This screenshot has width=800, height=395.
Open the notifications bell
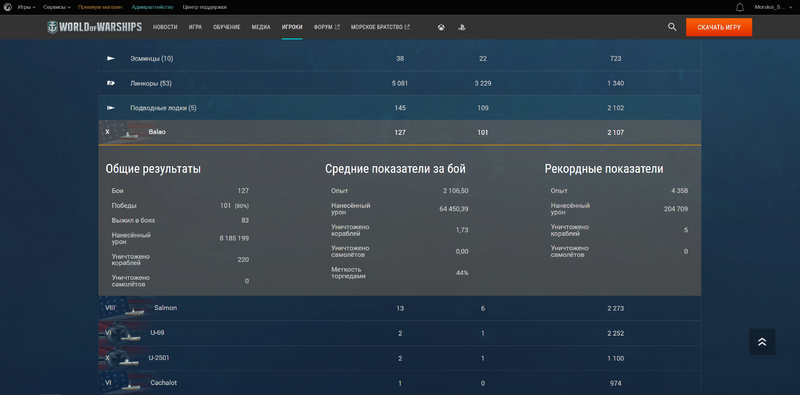[740, 7]
